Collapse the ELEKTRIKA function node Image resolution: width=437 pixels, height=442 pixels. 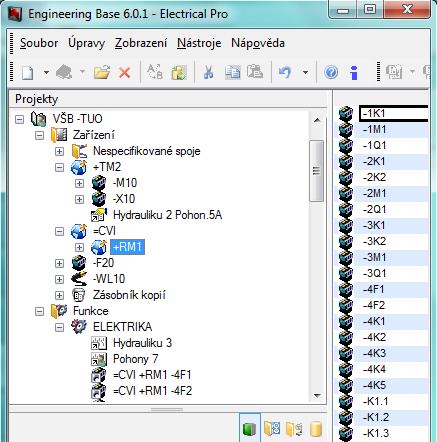point(60,327)
